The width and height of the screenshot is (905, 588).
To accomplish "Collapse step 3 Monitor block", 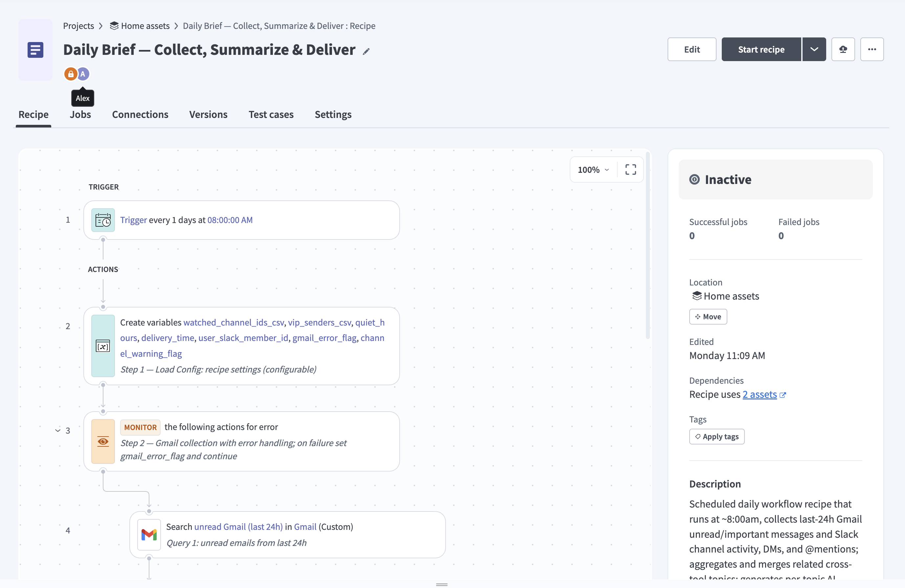I will (x=58, y=431).
